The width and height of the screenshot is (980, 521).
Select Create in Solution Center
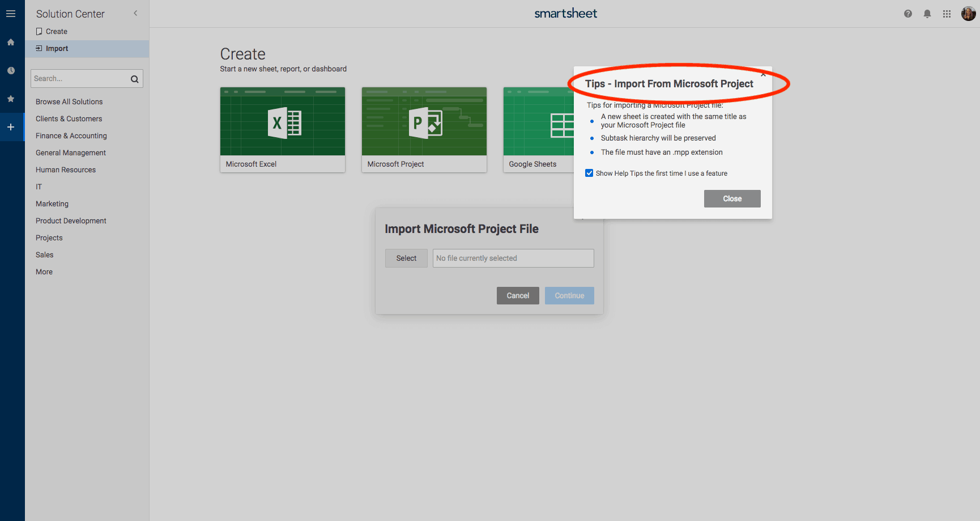[x=56, y=32]
